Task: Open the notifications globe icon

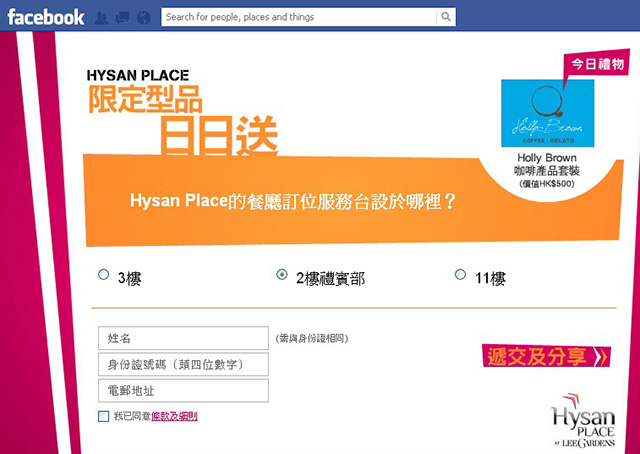Action: click(144, 18)
